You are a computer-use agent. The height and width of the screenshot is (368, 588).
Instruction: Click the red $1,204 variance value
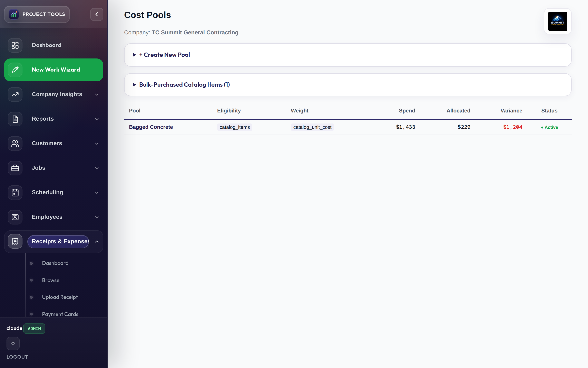pos(513,127)
